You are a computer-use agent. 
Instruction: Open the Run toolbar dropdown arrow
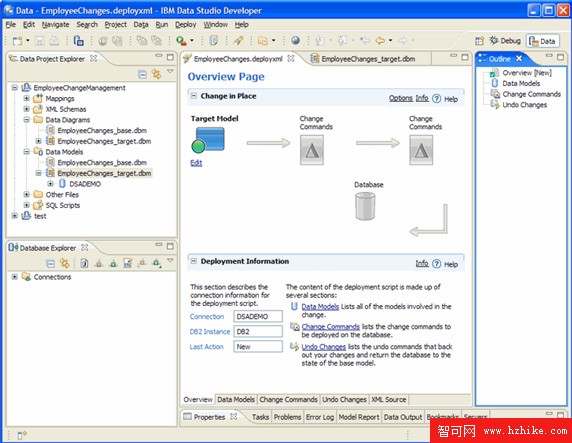(192, 41)
